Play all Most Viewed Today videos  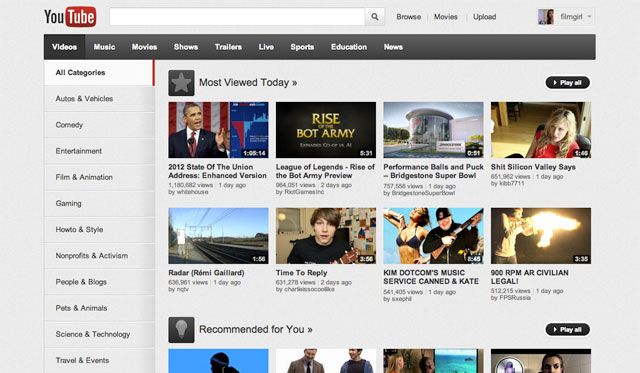(x=567, y=83)
